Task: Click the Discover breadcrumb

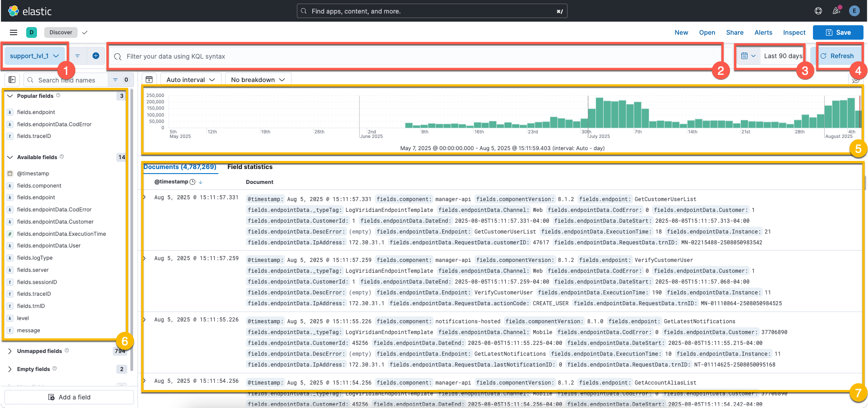Action: [60, 32]
